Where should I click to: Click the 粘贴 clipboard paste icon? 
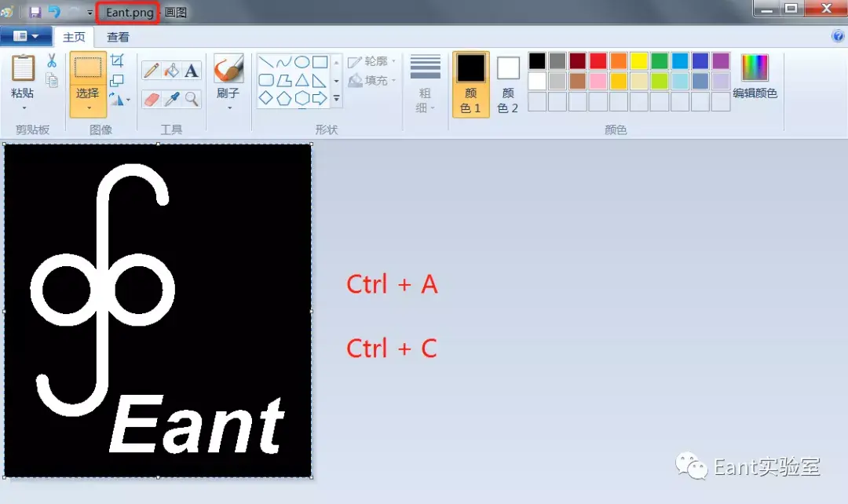pyautogui.click(x=23, y=68)
